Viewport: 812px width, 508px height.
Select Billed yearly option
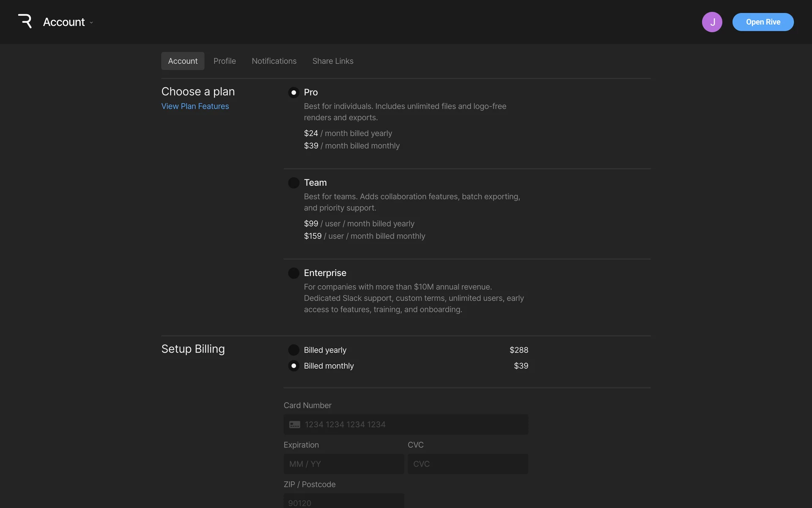294,350
